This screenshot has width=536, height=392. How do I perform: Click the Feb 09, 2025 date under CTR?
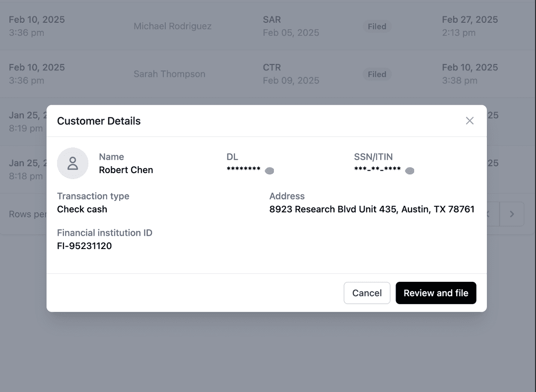pyautogui.click(x=291, y=80)
